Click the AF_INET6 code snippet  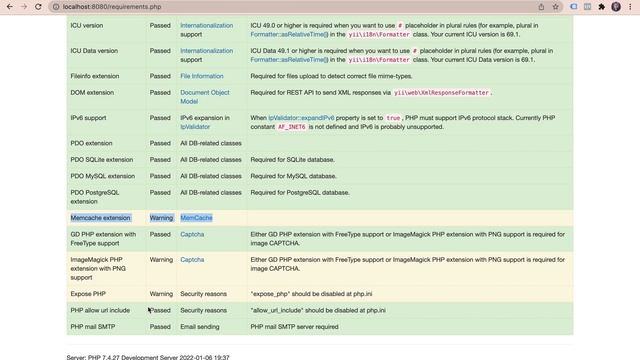291,127
